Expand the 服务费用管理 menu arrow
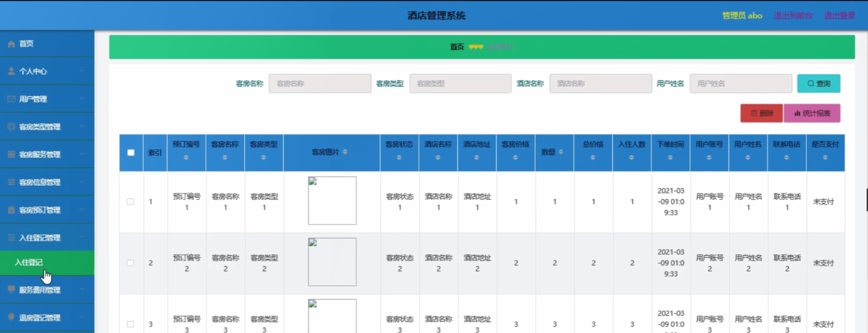868x333 pixels. tap(81, 290)
